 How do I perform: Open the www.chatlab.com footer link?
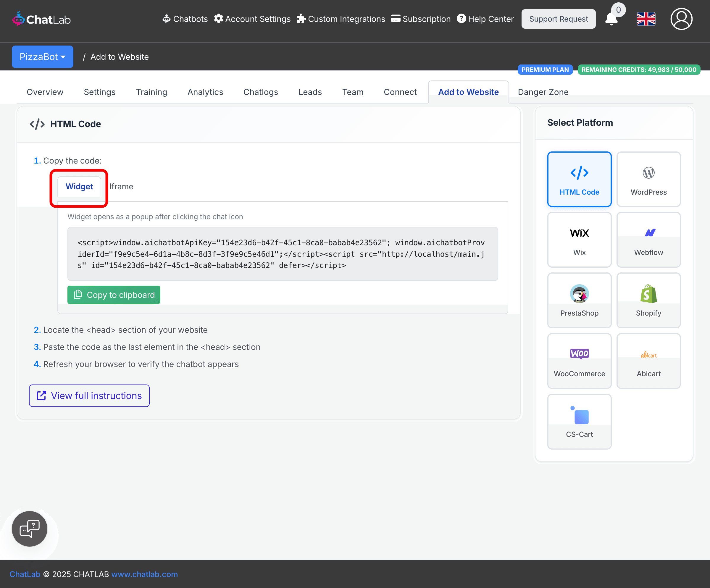click(144, 574)
